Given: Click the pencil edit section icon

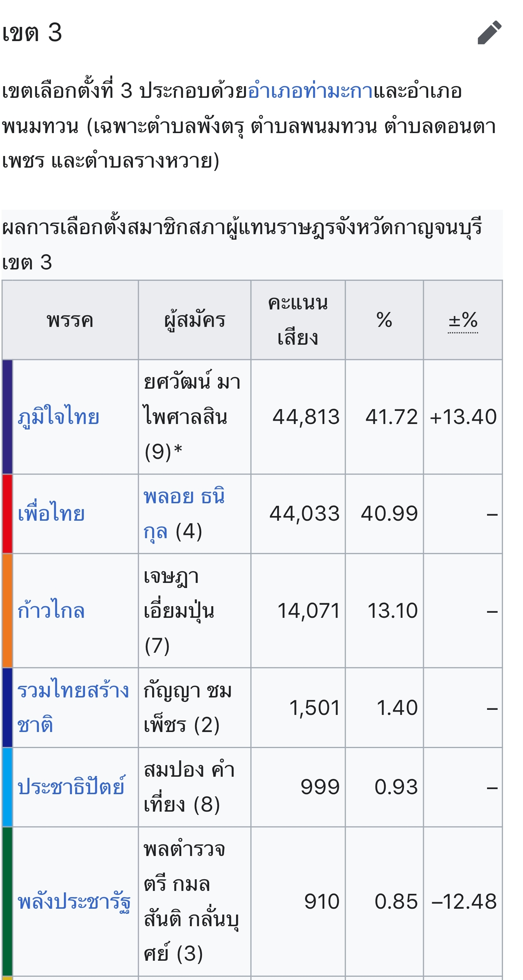Looking at the screenshot, I should [x=490, y=33].
